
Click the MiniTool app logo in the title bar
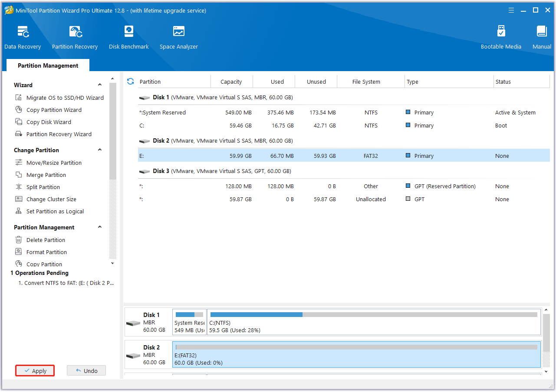[9, 10]
